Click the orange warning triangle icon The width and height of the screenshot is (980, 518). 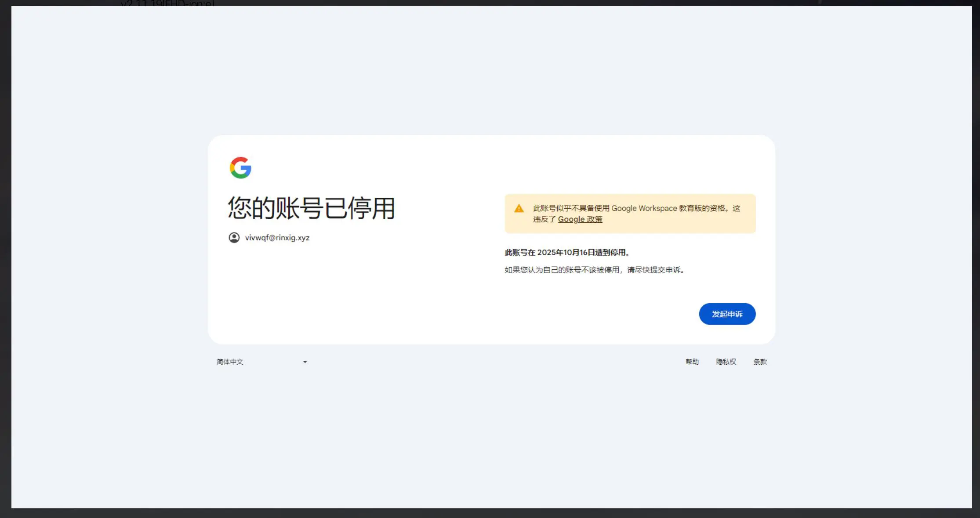click(x=519, y=208)
